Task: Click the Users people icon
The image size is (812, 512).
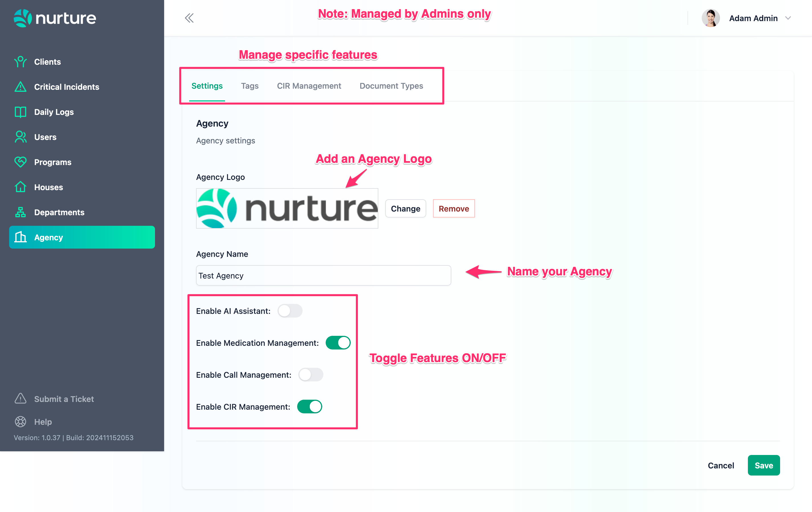Action: [x=20, y=137]
